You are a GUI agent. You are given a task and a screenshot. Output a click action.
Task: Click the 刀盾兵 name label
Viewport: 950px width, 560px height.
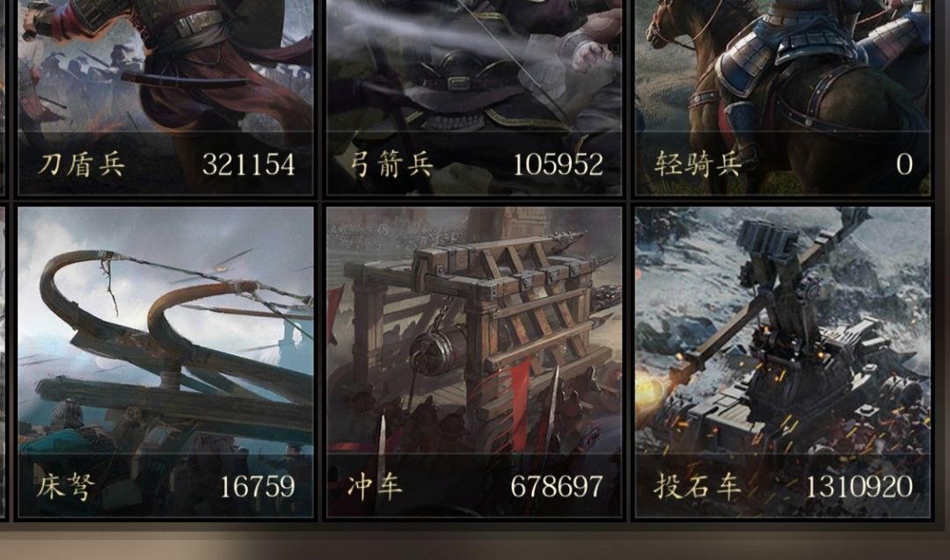[81, 164]
